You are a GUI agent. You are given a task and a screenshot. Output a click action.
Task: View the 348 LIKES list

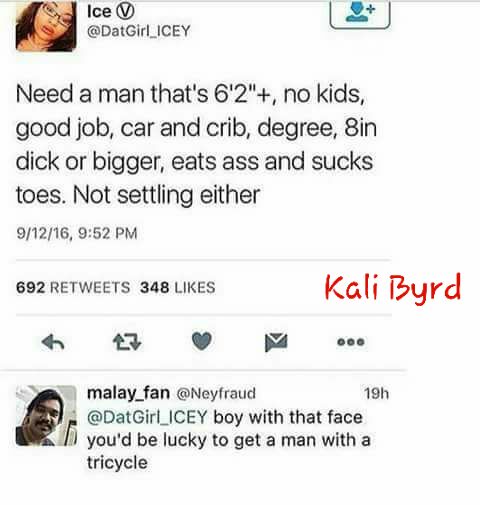click(x=178, y=288)
